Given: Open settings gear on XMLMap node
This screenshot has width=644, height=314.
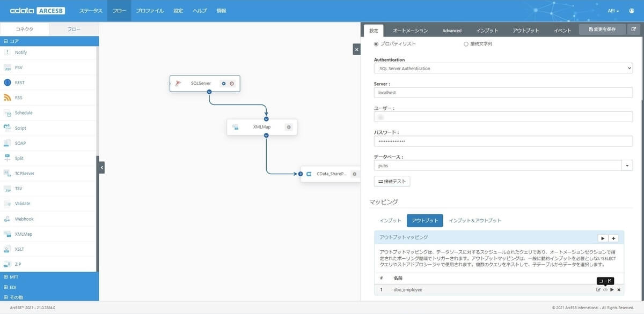Looking at the screenshot, I should [289, 127].
